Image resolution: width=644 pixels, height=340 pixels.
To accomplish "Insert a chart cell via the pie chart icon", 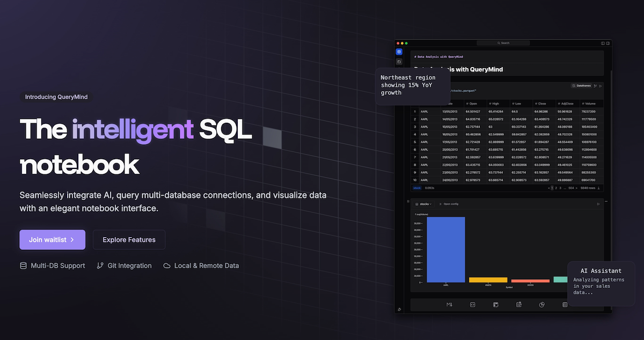I will point(541,304).
